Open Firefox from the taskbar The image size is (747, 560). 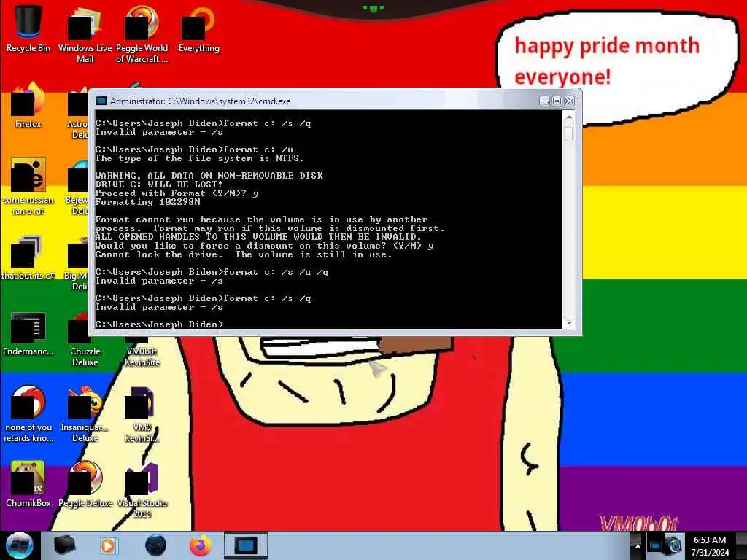201,545
